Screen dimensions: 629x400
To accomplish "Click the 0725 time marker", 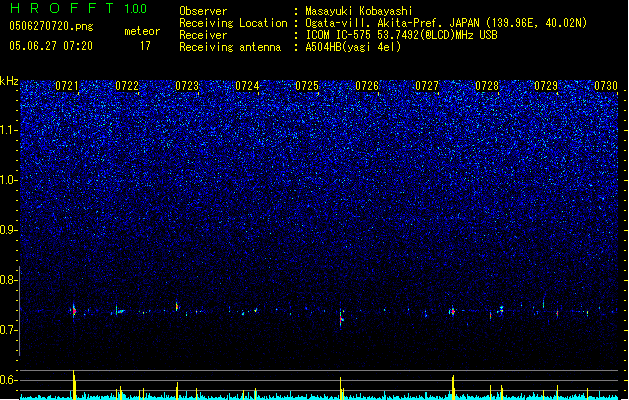I will click(307, 86).
